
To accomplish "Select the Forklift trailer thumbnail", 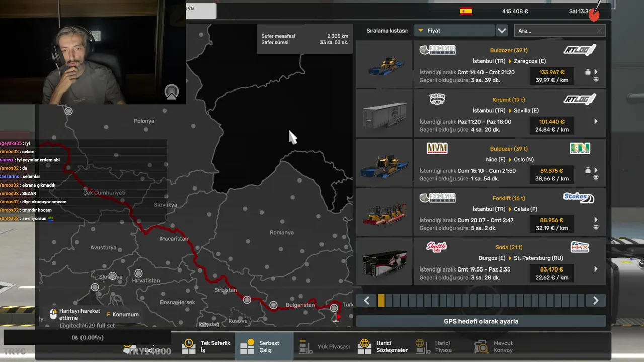I will (x=384, y=212).
